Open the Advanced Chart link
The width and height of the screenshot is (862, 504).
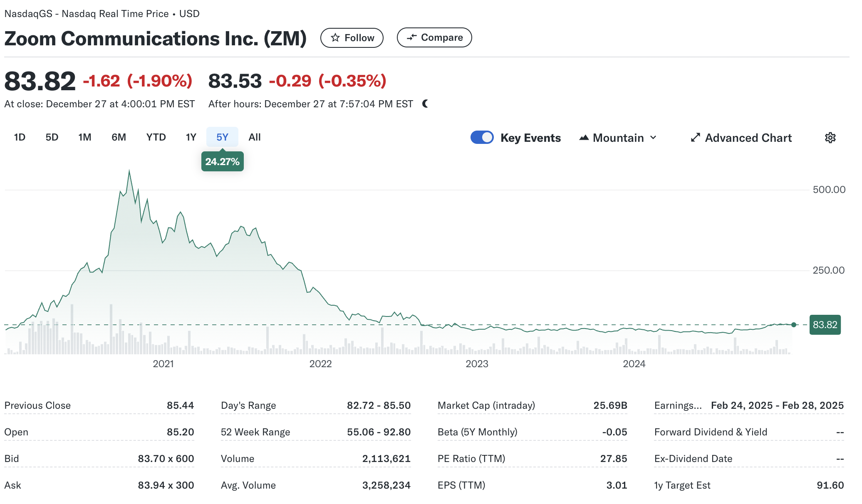click(741, 138)
